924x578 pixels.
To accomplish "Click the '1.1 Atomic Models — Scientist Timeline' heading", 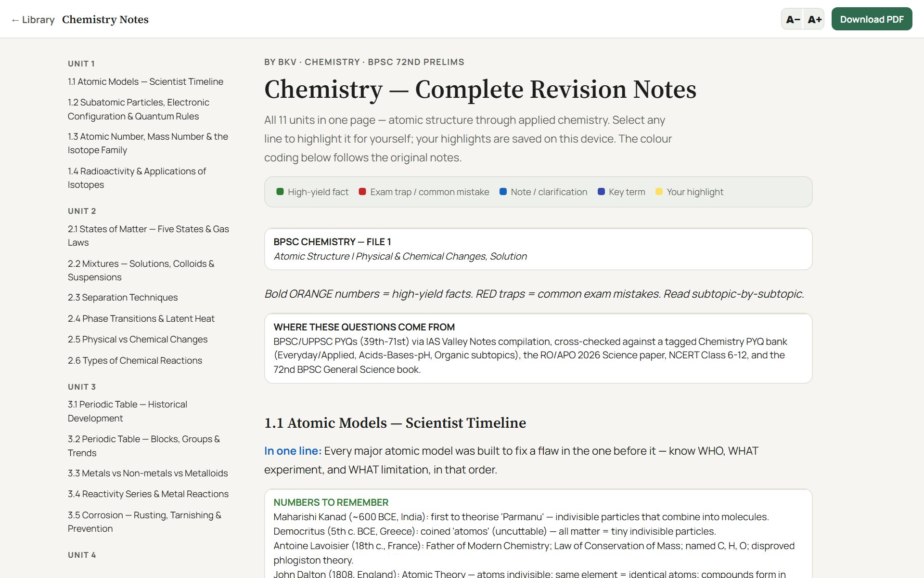I will [395, 423].
